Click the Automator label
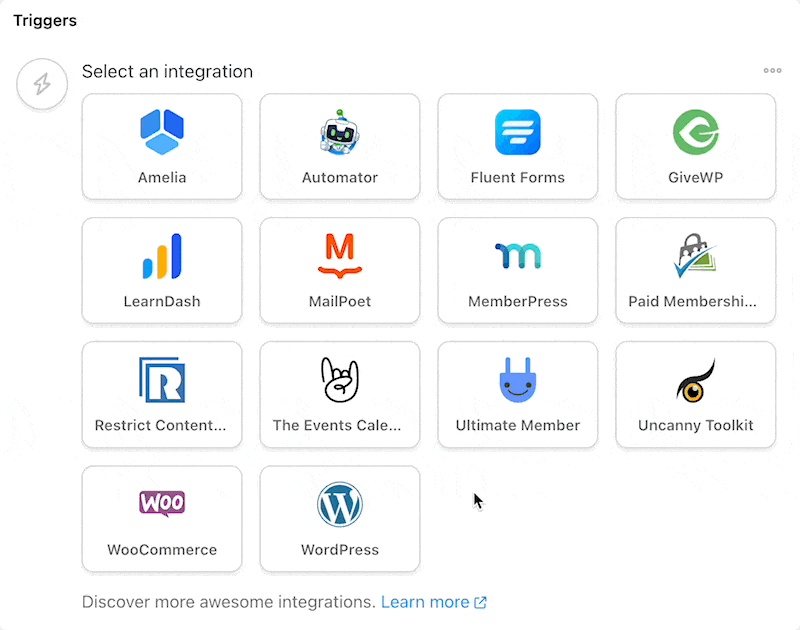 [x=340, y=178]
